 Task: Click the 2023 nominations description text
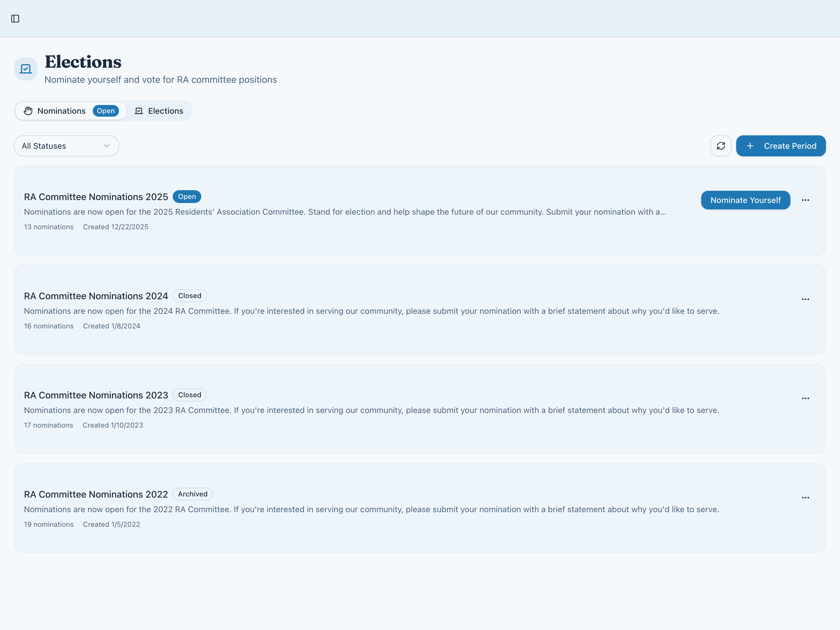pos(371,410)
